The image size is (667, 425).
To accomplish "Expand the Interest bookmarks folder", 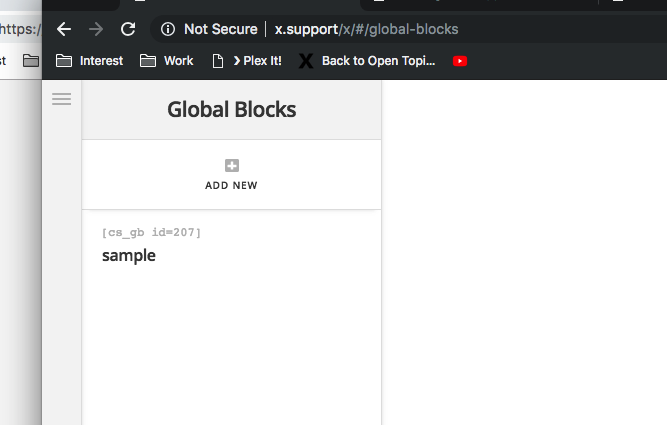I will [x=89, y=61].
